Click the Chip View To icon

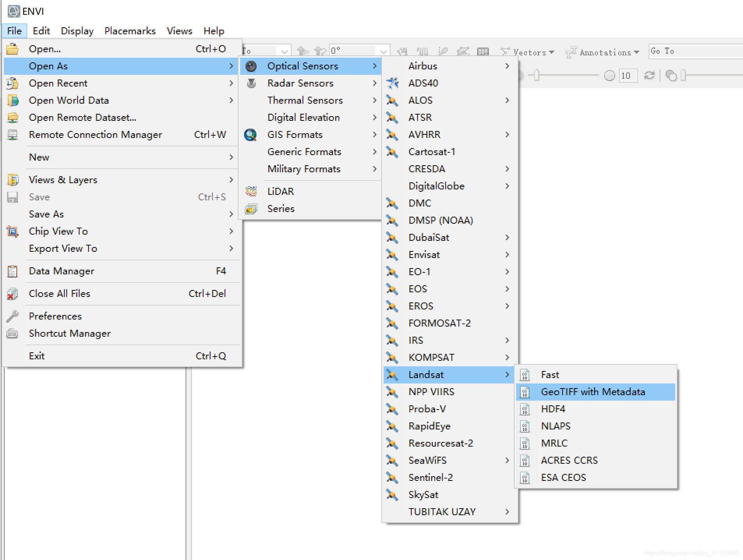click(x=12, y=231)
